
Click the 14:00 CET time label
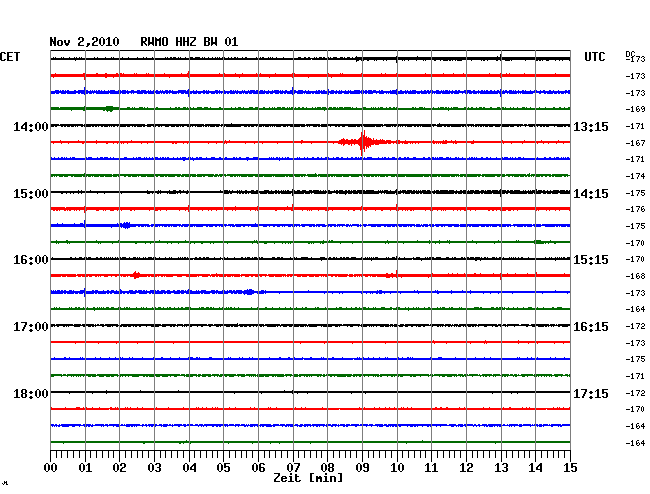coord(31,126)
